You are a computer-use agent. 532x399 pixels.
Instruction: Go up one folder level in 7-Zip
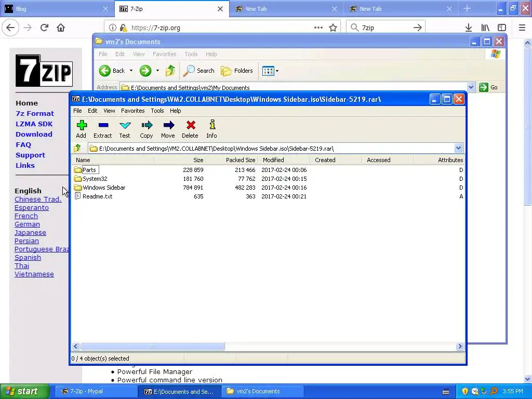pyautogui.click(x=78, y=148)
